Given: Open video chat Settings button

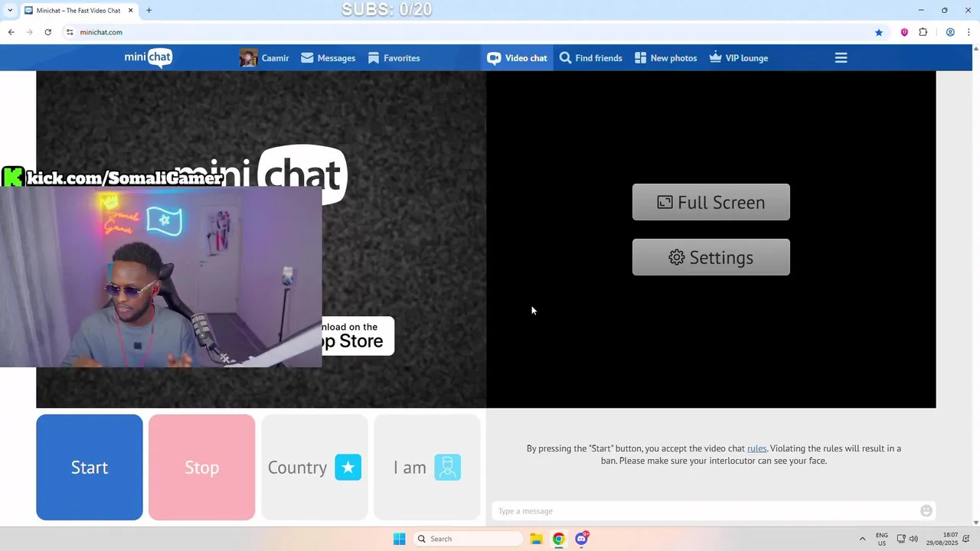Looking at the screenshot, I should pos(710,257).
